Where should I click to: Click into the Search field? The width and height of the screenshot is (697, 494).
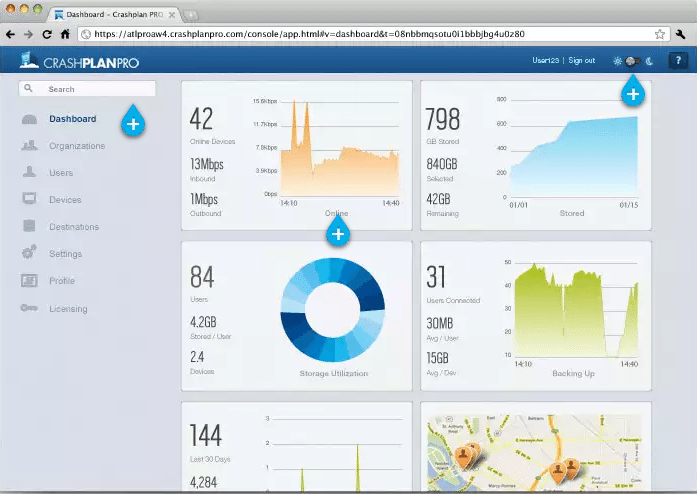pyautogui.click(x=87, y=88)
